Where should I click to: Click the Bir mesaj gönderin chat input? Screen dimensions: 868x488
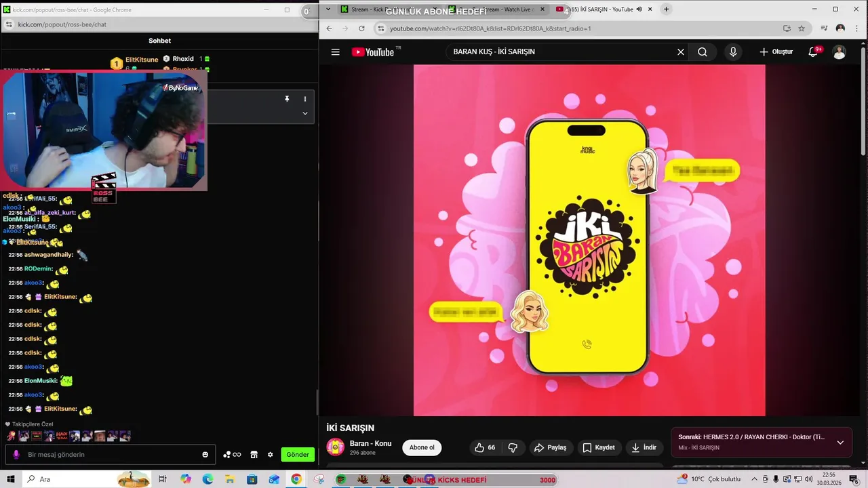click(111, 455)
